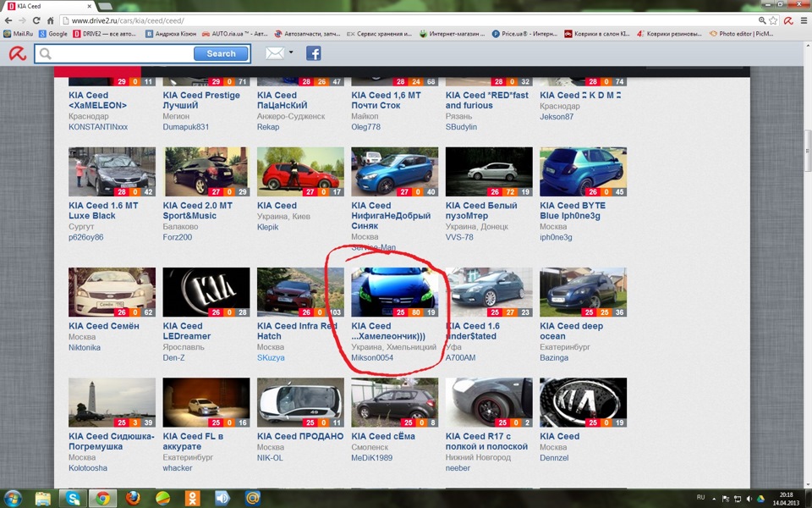Open Firefox from the taskbar

tap(133, 498)
